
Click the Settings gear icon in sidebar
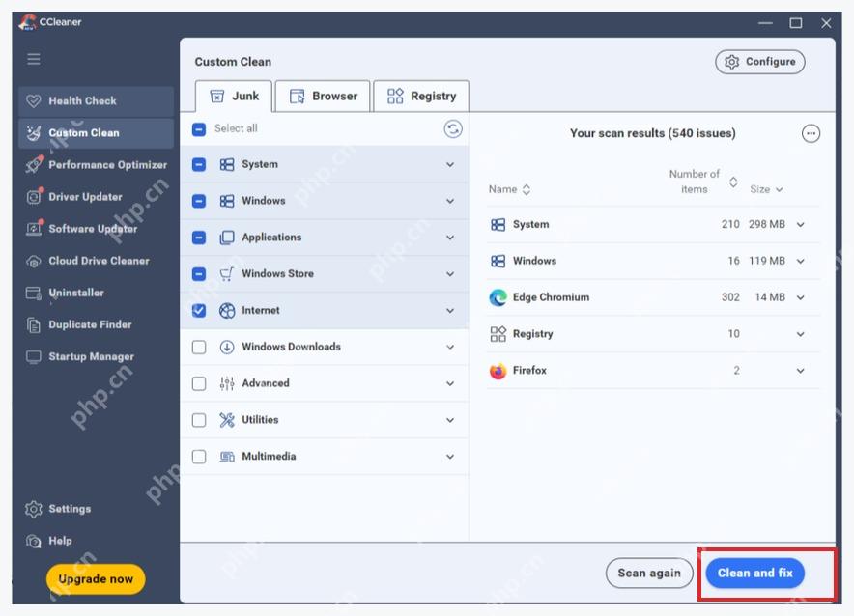click(x=34, y=509)
